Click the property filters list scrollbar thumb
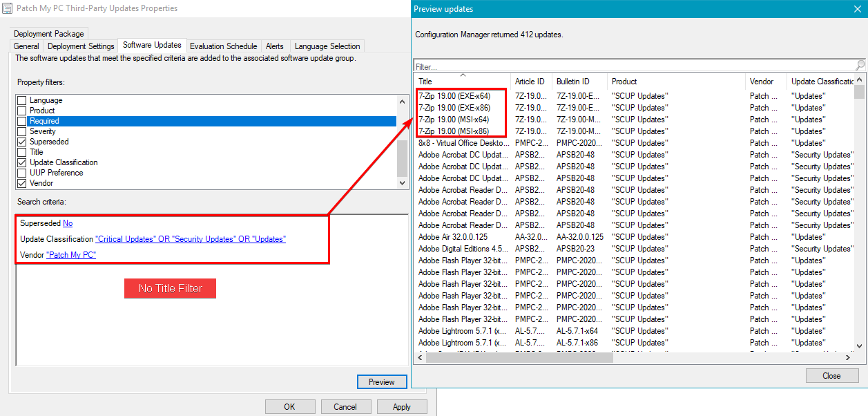Viewport: 868px width, 416px height. (x=403, y=159)
